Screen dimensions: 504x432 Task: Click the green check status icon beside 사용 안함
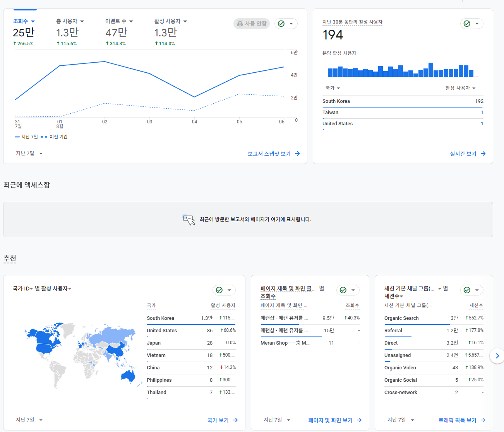coord(281,24)
